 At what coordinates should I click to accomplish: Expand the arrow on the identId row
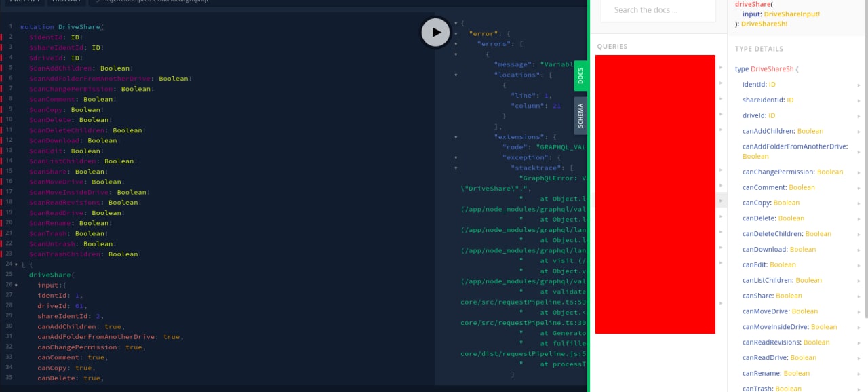(859, 85)
